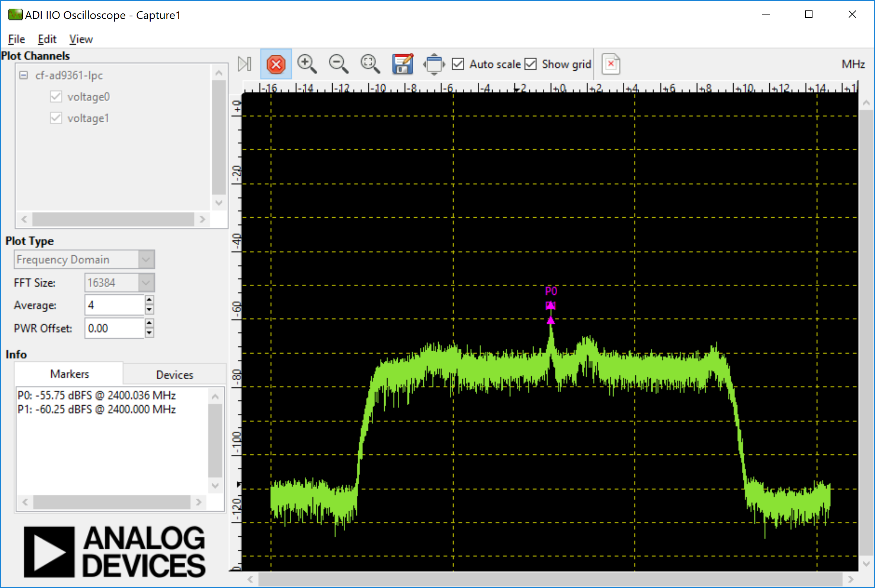The image size is (875, 588).
Task: Click the zoom in magnifier icon
Action: 307,64
